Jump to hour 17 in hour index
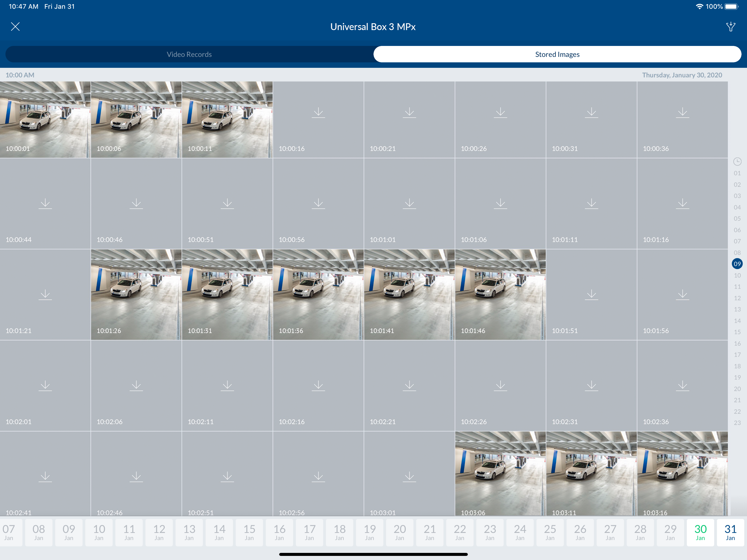The image size is (747, 560). 737,355
